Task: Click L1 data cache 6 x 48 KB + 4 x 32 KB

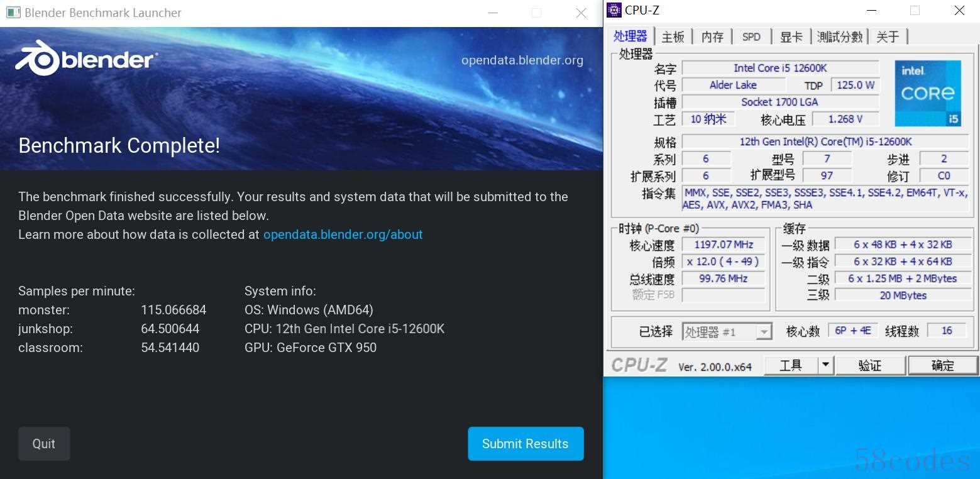Action: (x=903, y=245)
